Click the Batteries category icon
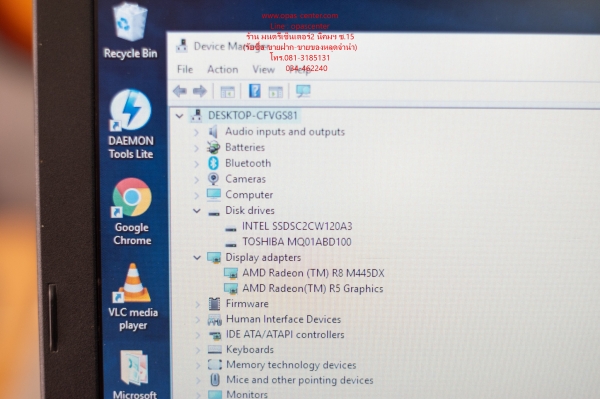This screenshot has height=399, width=600. point(214,148)
